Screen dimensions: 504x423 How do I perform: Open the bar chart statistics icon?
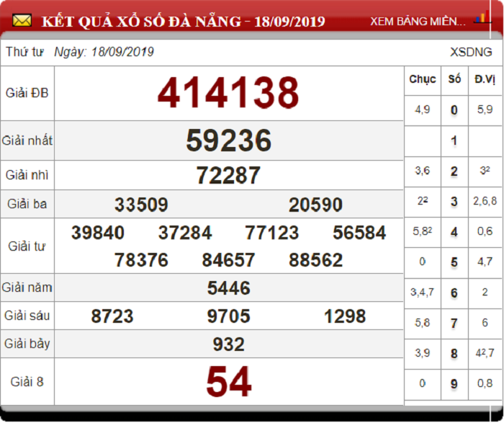tap(482, 17)
